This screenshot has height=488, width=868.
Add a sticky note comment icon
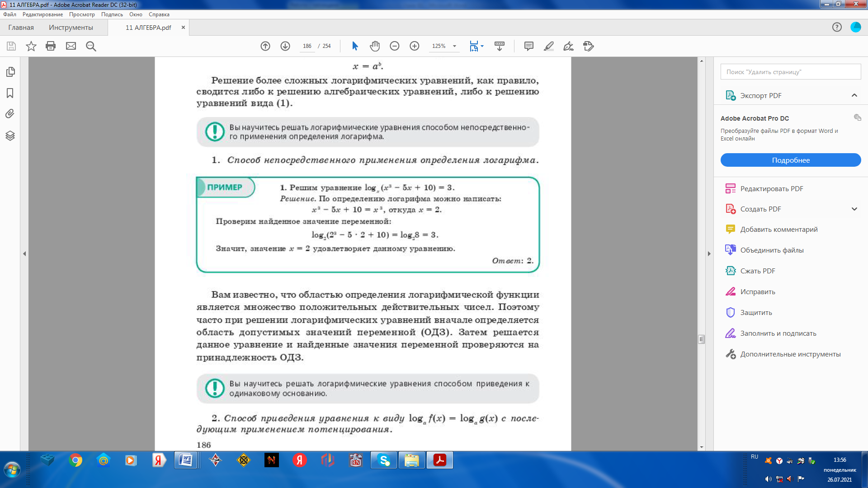pyautogui.click(x=528, y=46)
